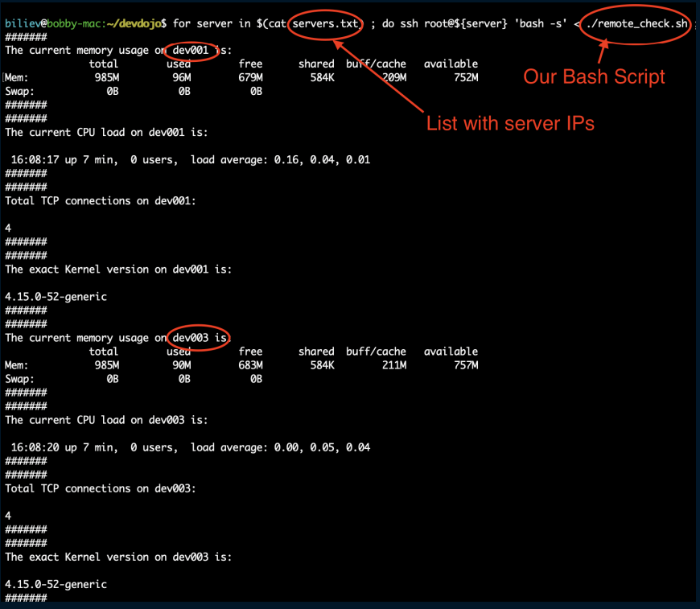Click the used value "96M"
Image resolution: width=700 pixels, height=609 pixels.
[182, 78]
